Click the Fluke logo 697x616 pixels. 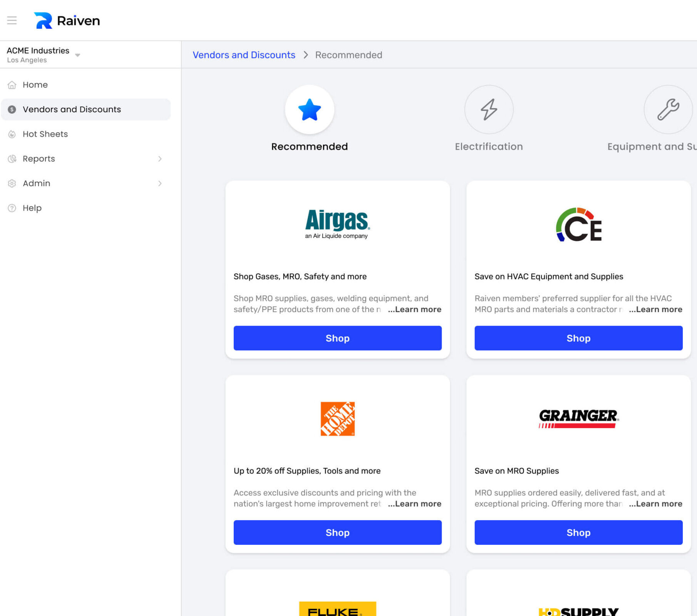338,609
